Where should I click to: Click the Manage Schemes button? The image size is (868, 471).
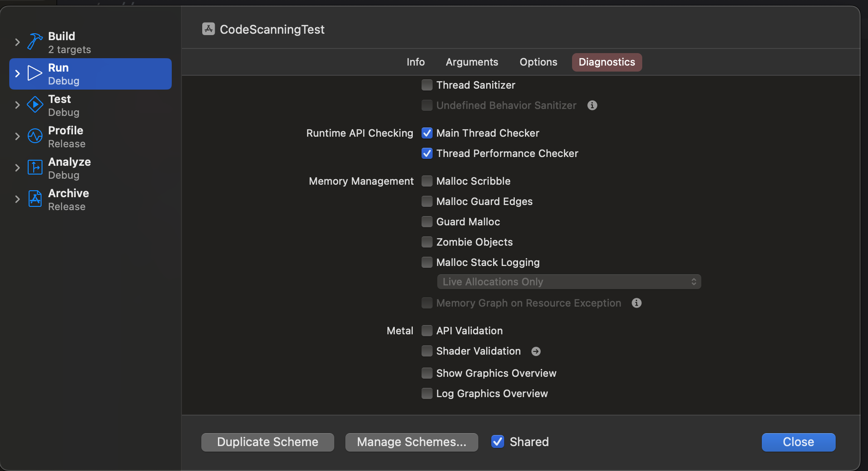[411, 442]
